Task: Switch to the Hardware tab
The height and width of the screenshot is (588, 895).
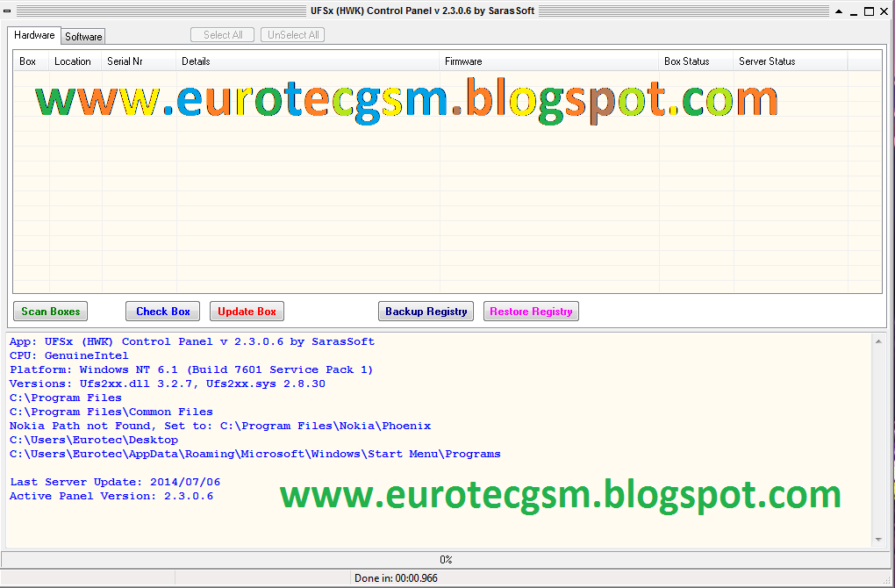Action: [x=33, y=35]
